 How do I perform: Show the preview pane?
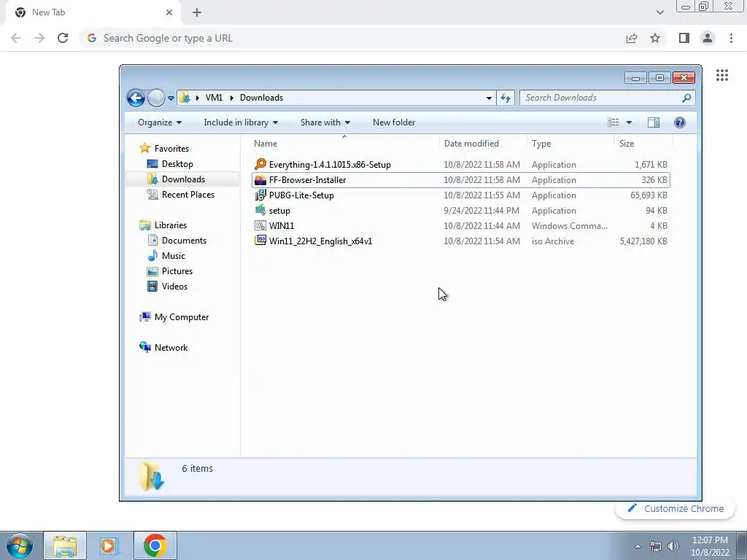pos(654,122)
